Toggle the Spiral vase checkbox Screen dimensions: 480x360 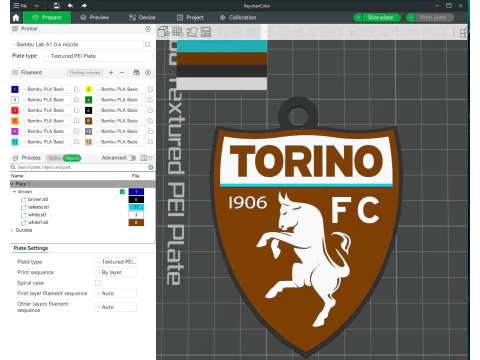click(98, 283)
